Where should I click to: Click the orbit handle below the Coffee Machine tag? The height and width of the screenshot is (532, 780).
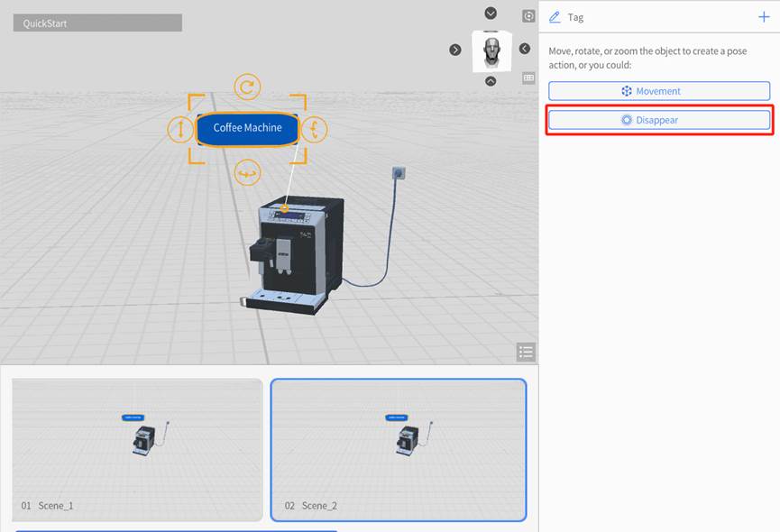tap(247, 171)
